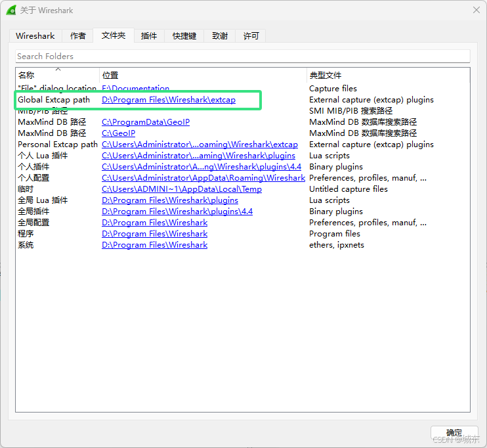Image resolution: width=487 pixels, height=448 pixels.
Task: Open the 作者 tab
Action: coord(77,35)
